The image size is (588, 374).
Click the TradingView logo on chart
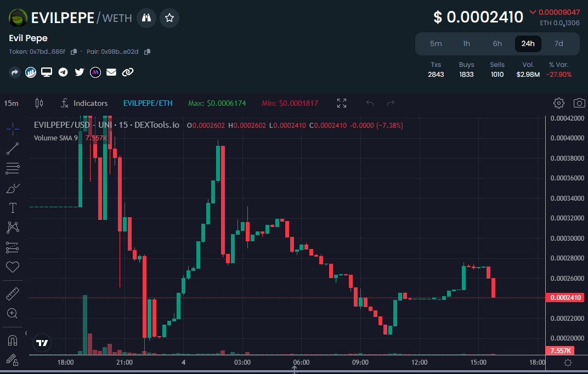pos(42,343)
